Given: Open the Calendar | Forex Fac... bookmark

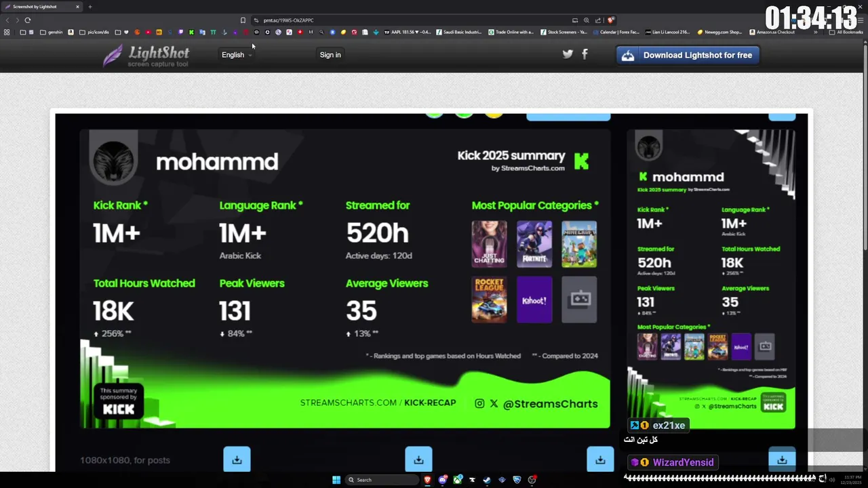Looking at the screenshot, I should click(616, 32).
